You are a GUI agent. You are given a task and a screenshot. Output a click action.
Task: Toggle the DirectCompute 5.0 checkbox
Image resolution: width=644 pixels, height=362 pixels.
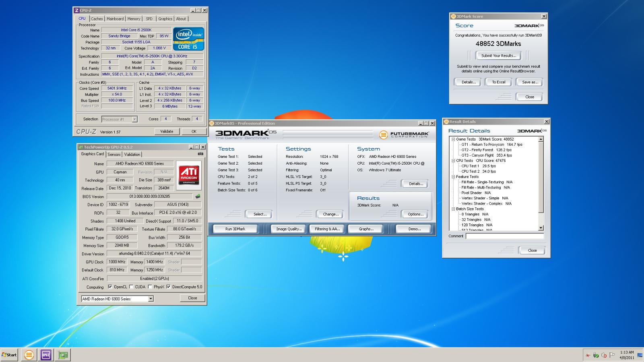point(168,287)
